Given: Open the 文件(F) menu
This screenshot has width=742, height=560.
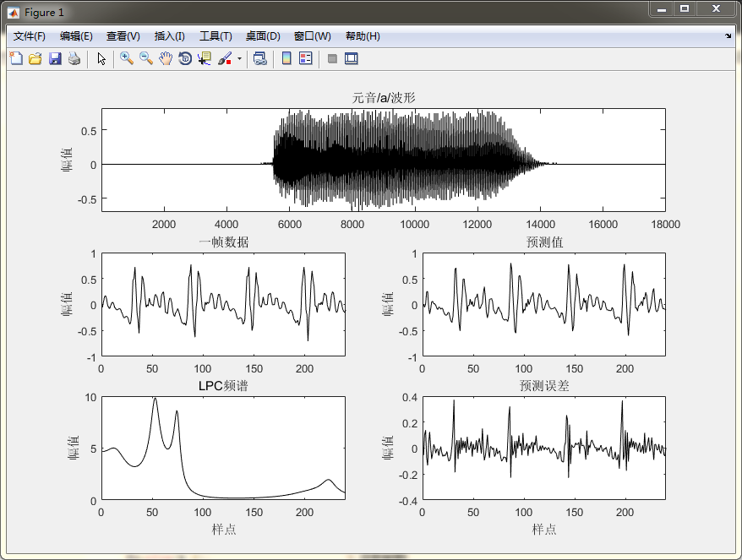Looking at the screenshot, I should point(30,36).
